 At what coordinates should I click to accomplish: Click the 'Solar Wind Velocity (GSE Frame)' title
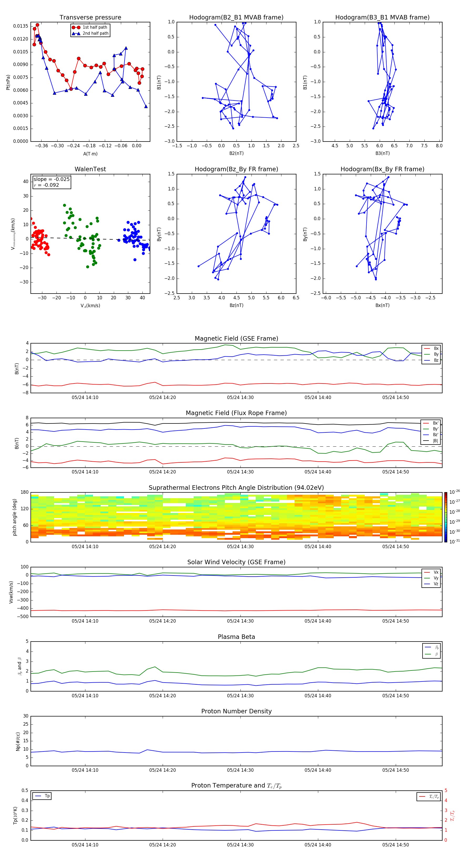pyautogui.click(x=236, y=562)
